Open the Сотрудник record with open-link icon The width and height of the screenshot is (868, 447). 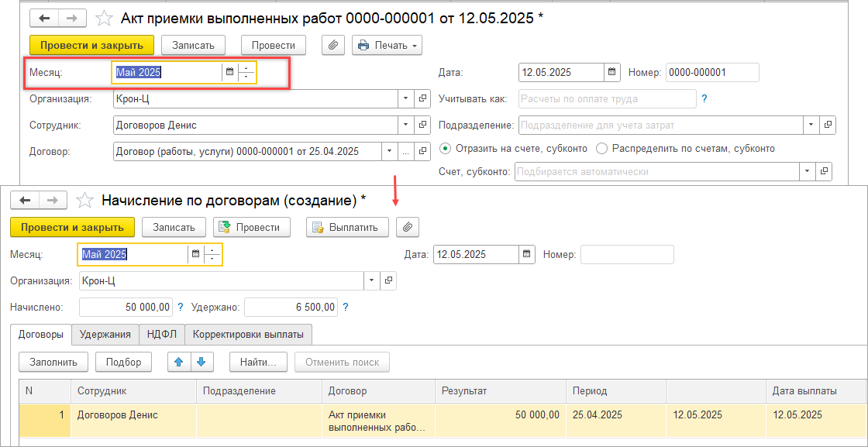423,125
